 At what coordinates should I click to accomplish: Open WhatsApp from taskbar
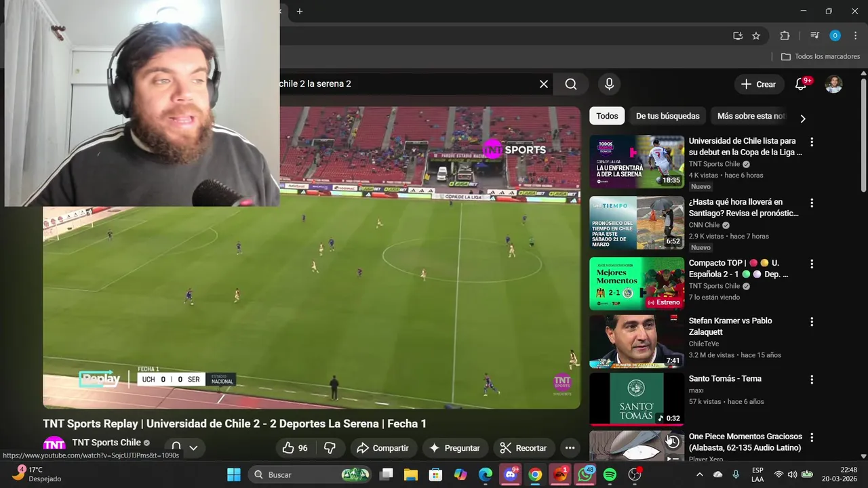coord(585,474)
